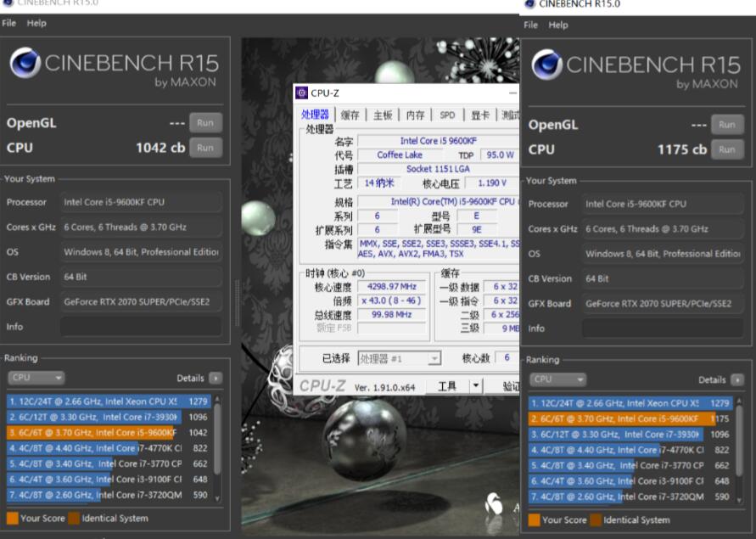Run the OpenGL benchmark in the right window
756x539 pixels.
[726, 123]
